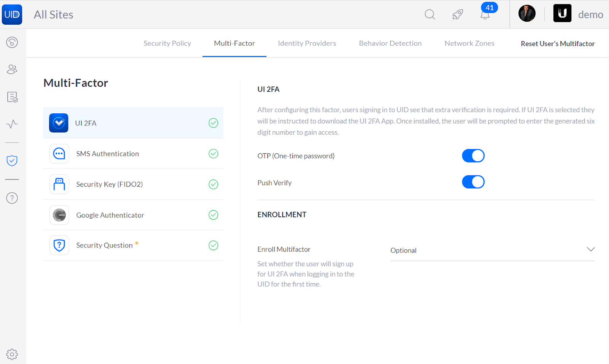This screenshot has height=364, width=609.
Task: Open the Network Zones tab
Action: tap(469, 43)
